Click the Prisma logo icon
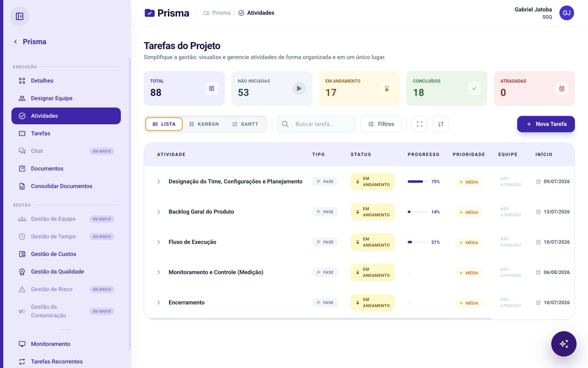The width and height of the screenshot is (588, 368). point(149,13)
